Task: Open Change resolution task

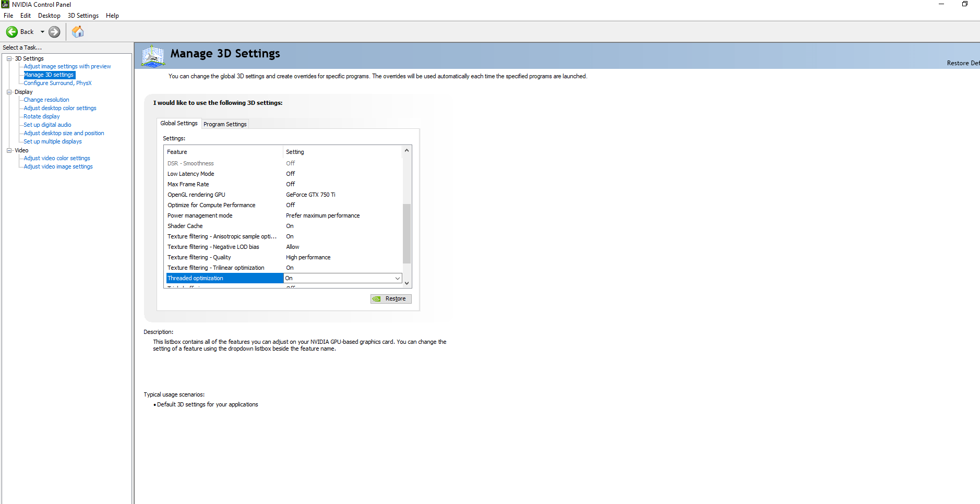Action: point(46,100)
